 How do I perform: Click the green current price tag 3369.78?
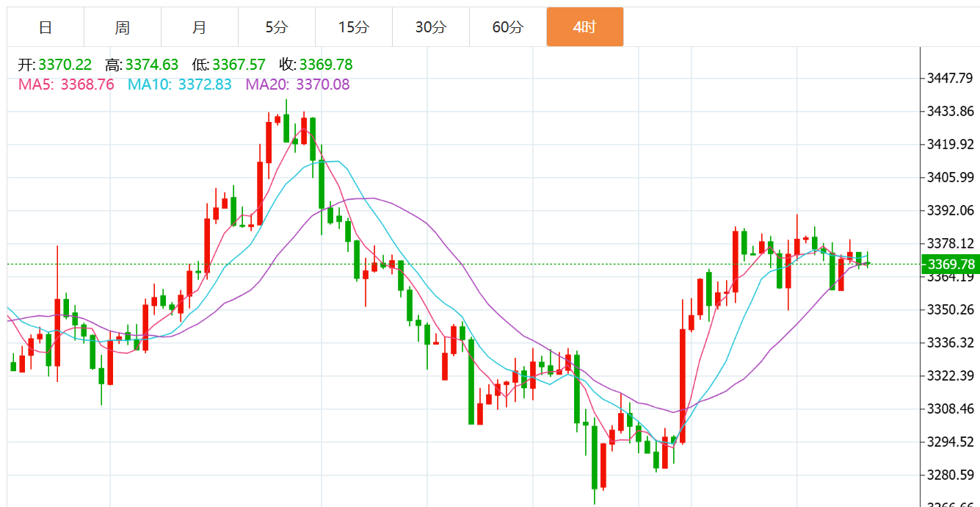(x=950, y=265)
